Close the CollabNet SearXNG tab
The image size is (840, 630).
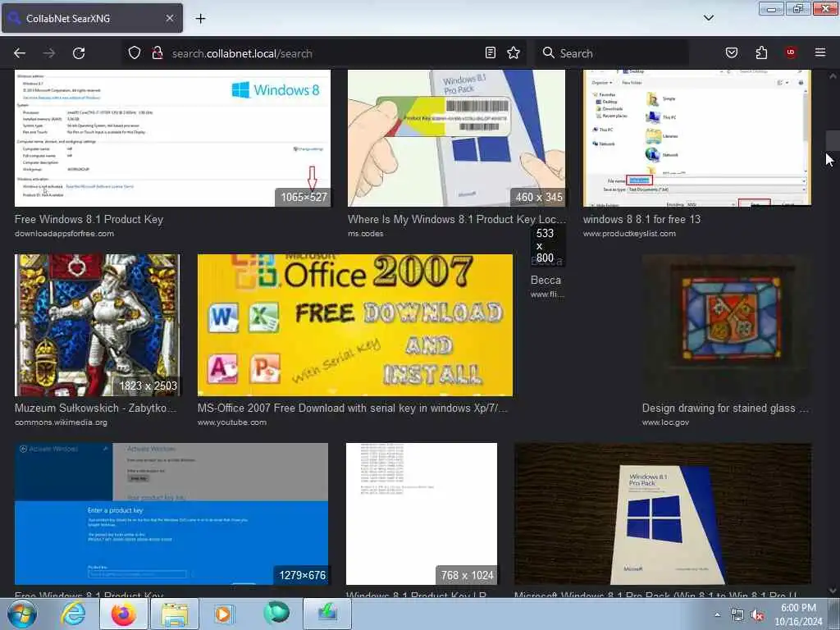[x=169, y=18]
